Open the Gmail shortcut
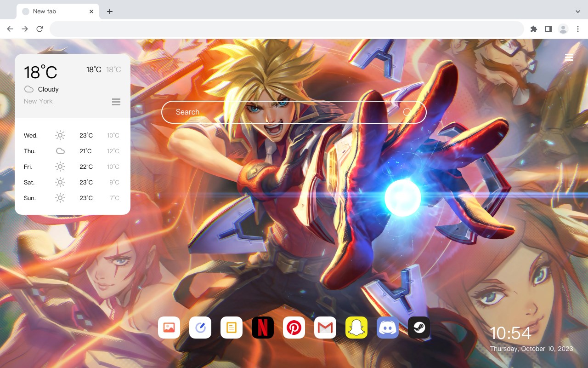The height and width of the screenshot is (368, 588). point(325,328)
